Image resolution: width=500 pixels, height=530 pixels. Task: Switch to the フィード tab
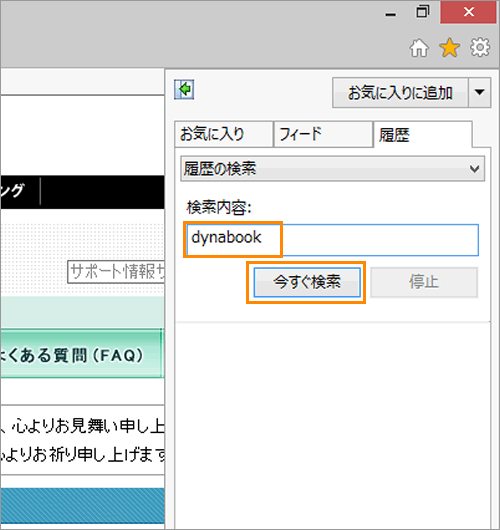point(323,134)
